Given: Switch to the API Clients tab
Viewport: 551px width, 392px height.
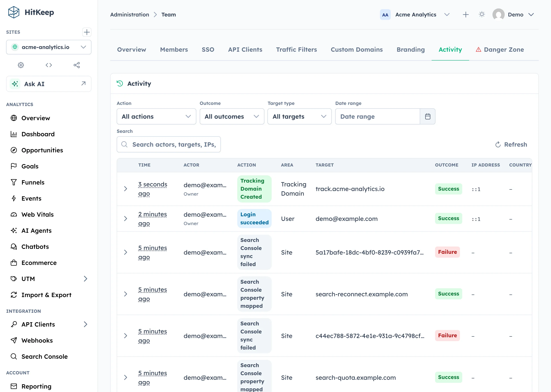Looking at the screenshot, I should tap(245, 50).
